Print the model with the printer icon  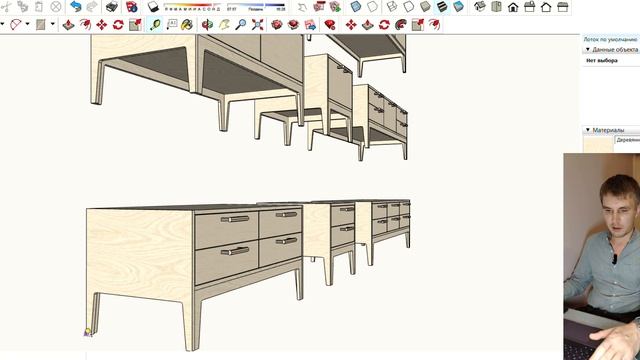click(x=112, y=7)
